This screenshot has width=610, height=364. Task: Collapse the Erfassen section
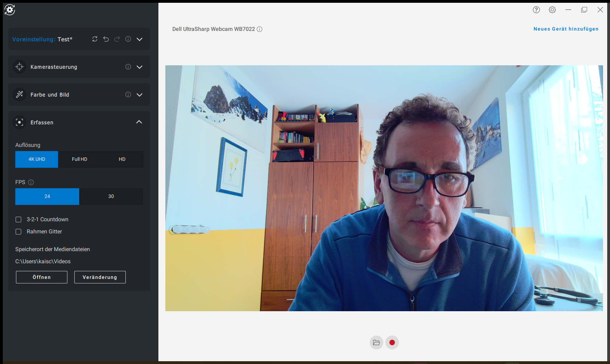click(139, 122)
